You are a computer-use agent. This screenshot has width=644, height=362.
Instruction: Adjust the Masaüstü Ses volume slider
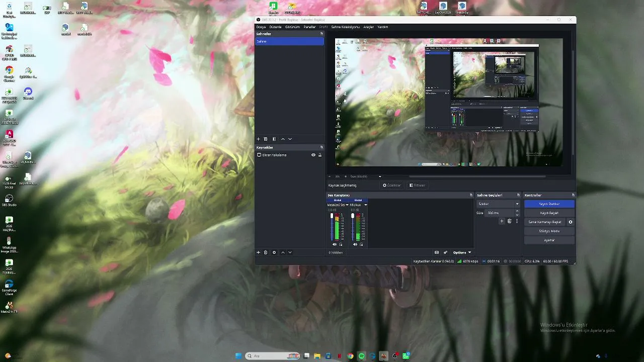pyautogui.click(x=332, y=227)
